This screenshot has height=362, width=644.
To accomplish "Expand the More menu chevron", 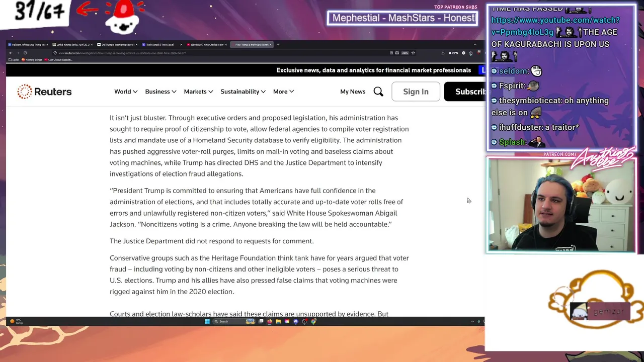I will pyautogui.click(x=291, y=92).
